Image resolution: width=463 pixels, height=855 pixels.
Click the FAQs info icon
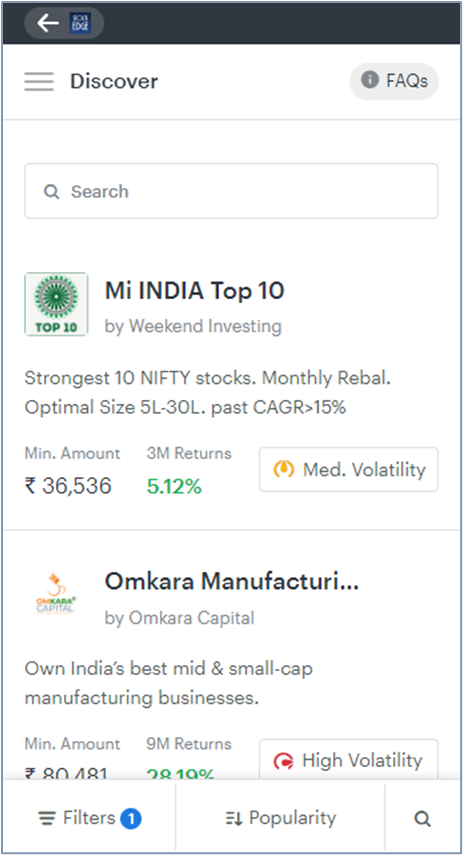point(369,80)
